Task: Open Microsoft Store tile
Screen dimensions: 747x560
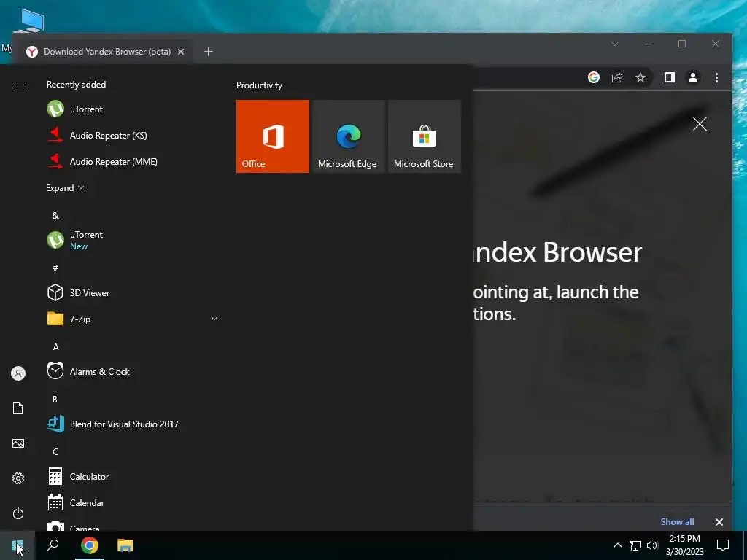Action: (x=424, y=136)
